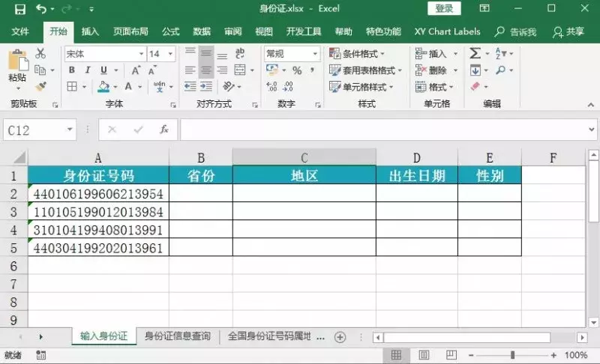Click Increase Decimal icon
Image resolution: width=600 pixels, height=364 pixels.
point(271,87)
